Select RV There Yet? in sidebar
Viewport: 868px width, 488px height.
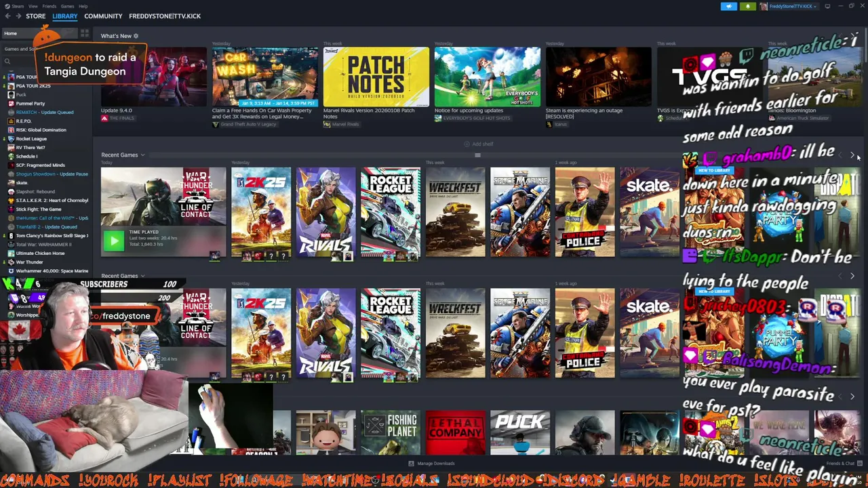coord(31,147)
